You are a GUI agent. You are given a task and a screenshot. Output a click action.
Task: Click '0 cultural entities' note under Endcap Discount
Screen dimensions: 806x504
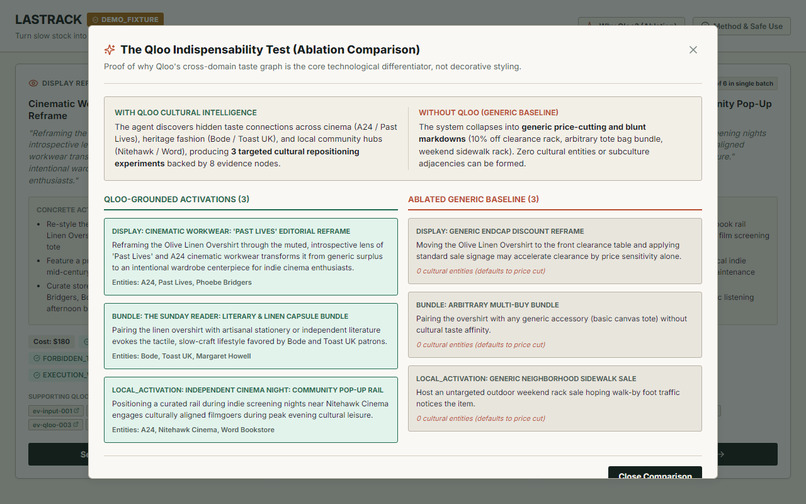click(x=481, y=271)
